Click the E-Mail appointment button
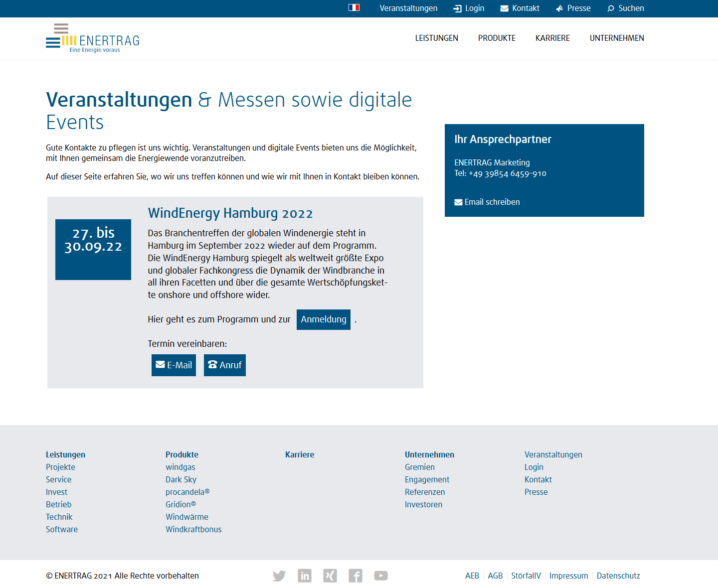The image size is (718, 588). [174, 365]
